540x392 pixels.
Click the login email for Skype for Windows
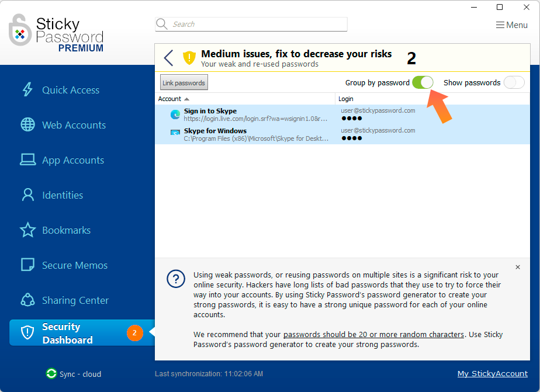(378, 130)
